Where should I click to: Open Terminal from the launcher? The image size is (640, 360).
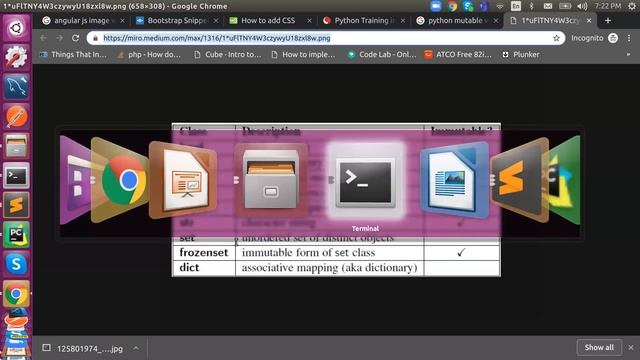(x=16, y=176)
